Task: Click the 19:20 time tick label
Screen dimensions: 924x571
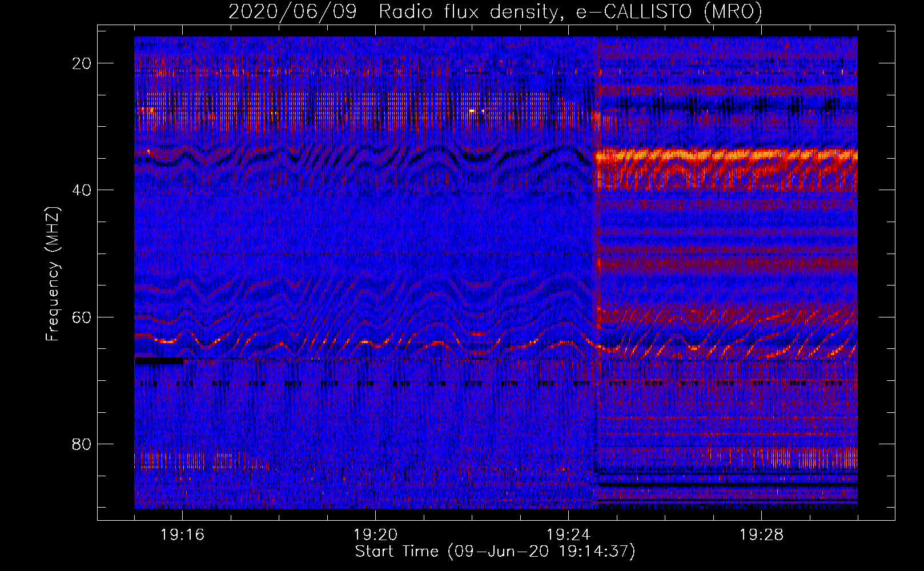Action: (x=375, y=535)
